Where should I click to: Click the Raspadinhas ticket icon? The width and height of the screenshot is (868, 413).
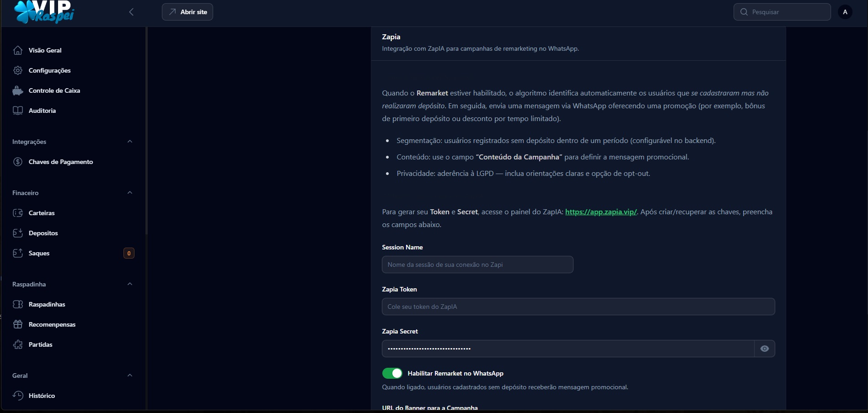click(18, 304)
